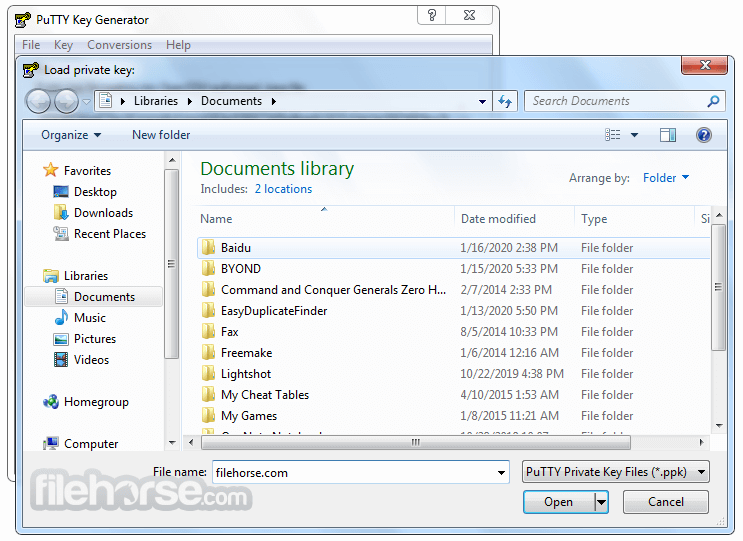
Task: Sort by the Type column header
Action: coord(634,219)
